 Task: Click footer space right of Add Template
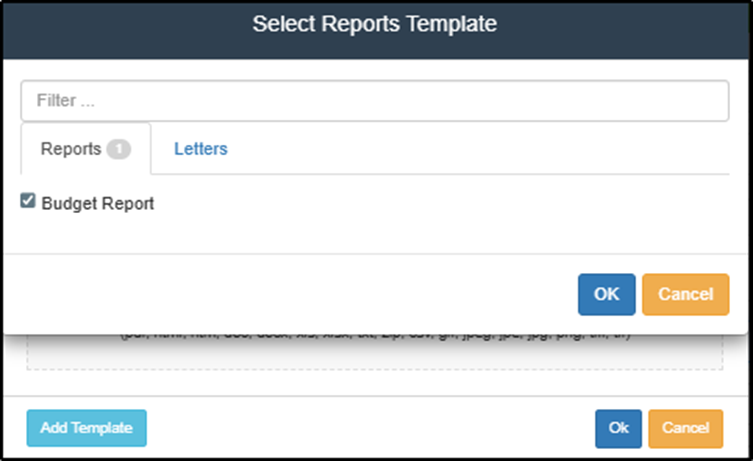point(370,427)
